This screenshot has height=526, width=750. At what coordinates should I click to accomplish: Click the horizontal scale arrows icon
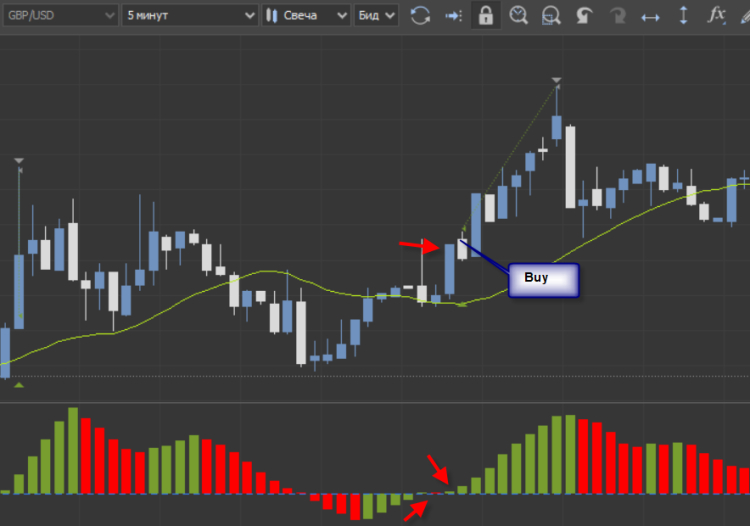pos(651,17)
